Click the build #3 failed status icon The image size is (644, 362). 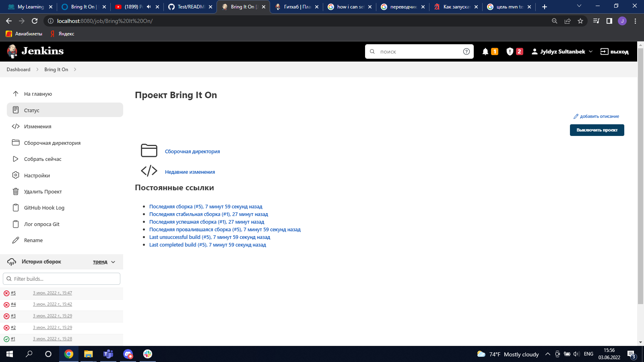(x=6, y=316)
